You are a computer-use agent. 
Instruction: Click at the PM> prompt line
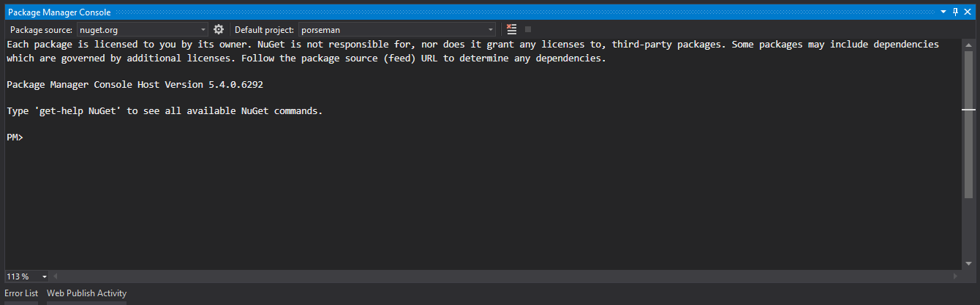point(15,138)
